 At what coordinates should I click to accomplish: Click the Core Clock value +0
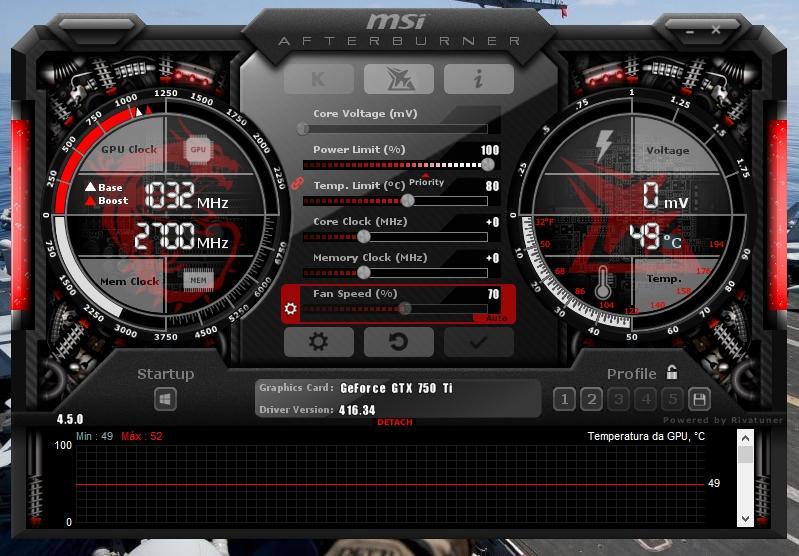tap(493, 222)
